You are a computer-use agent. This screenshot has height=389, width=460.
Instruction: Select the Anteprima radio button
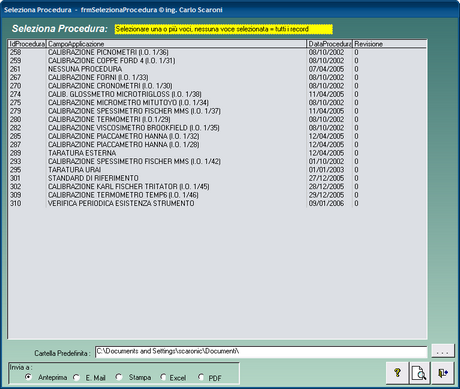click(28, 377)
